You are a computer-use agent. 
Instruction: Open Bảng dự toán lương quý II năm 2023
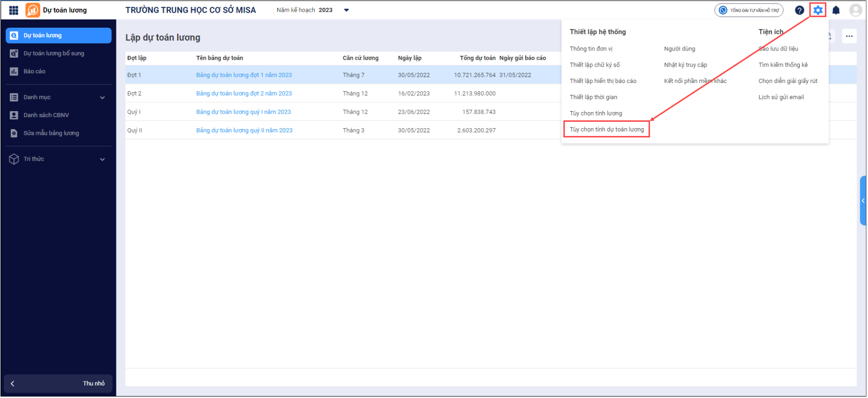tap(244, 131)
